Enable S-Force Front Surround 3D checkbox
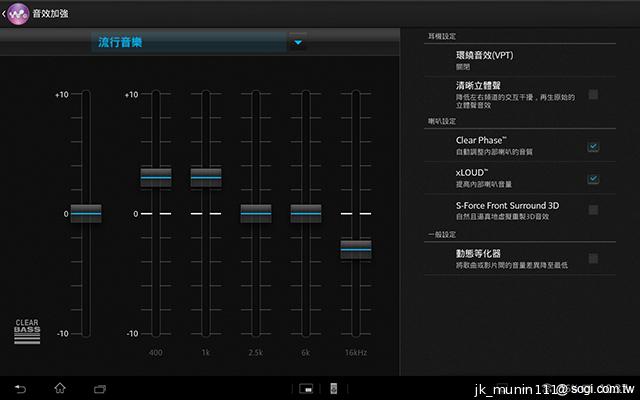Viewport: 640px width, 400px height. (593, 210)
